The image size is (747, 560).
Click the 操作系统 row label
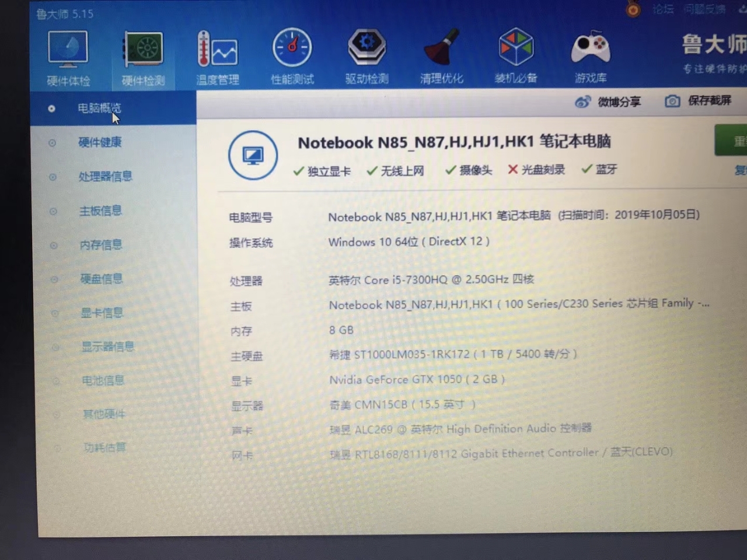click(251, 243)
